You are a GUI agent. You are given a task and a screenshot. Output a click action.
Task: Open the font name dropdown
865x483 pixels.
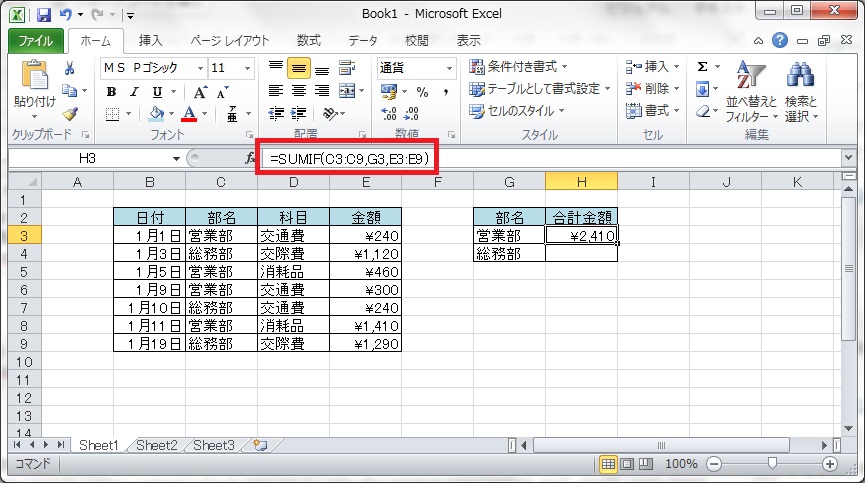[x=200, y=68]
